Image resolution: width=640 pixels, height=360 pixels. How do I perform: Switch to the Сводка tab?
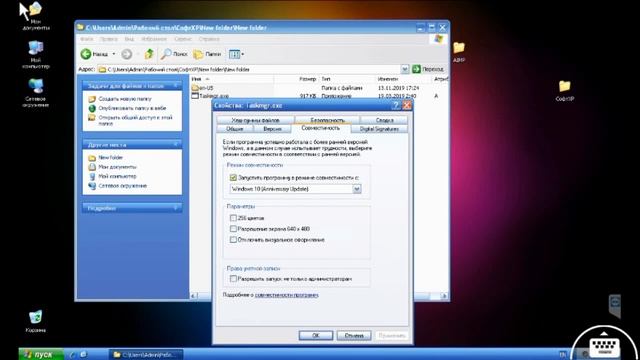(384, 120)
